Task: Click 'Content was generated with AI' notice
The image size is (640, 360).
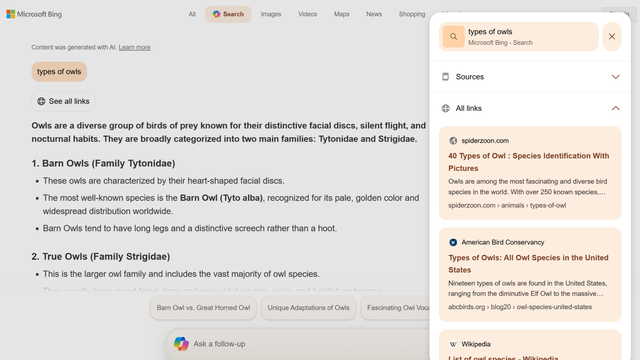Action: [74, 47]
